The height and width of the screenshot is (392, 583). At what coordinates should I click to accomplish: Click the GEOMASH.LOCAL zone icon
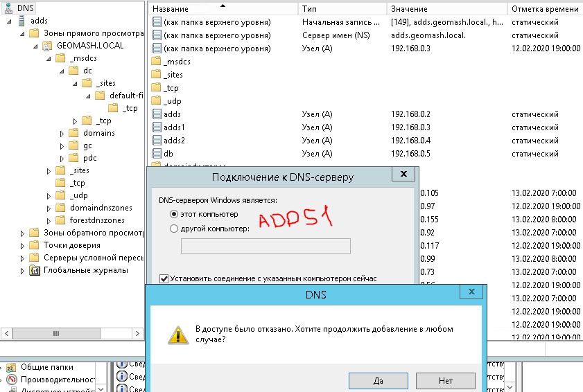(47, 46)
